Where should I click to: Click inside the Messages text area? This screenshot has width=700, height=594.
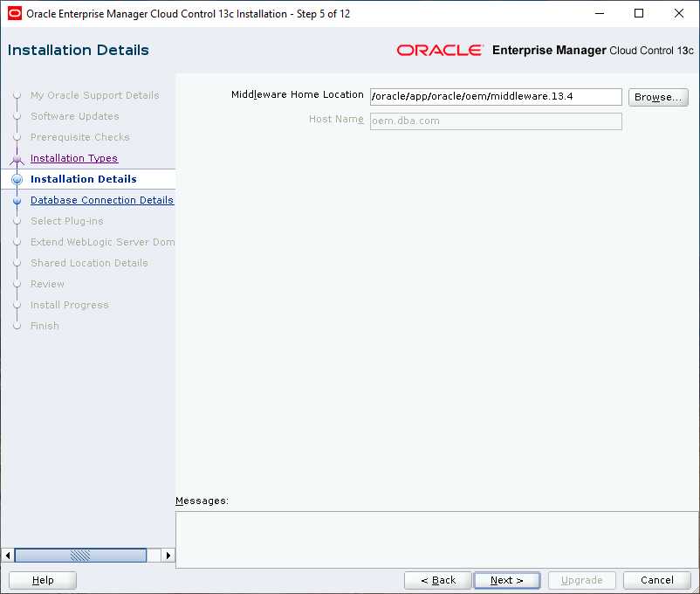click(x=437, y=540)
